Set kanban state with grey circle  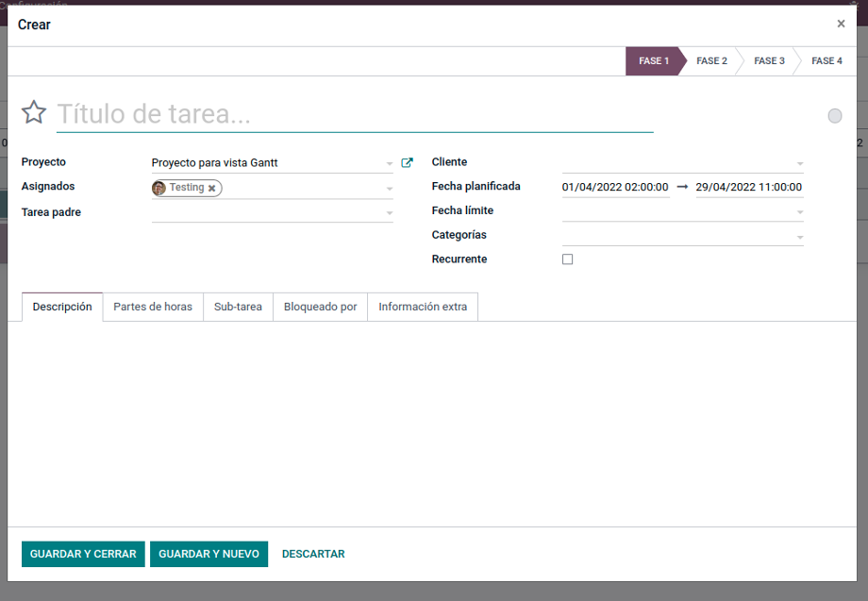835,116
